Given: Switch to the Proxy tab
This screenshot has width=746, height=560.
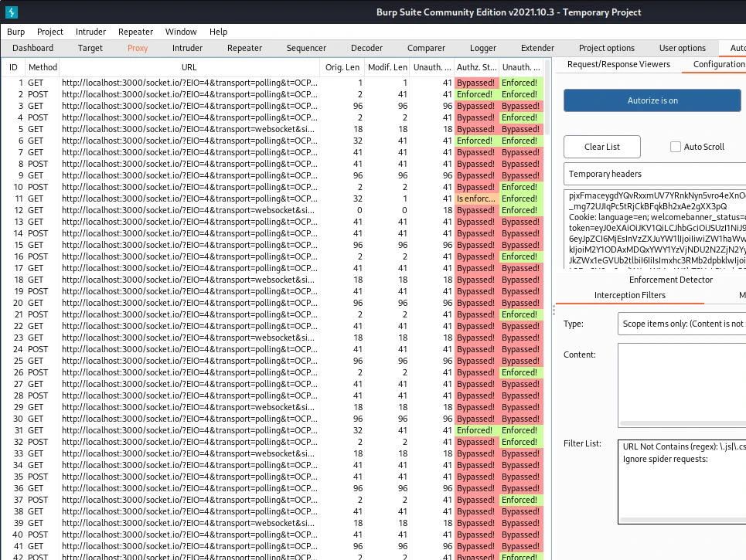Looking at the screenshot, I should coord(138,48).
